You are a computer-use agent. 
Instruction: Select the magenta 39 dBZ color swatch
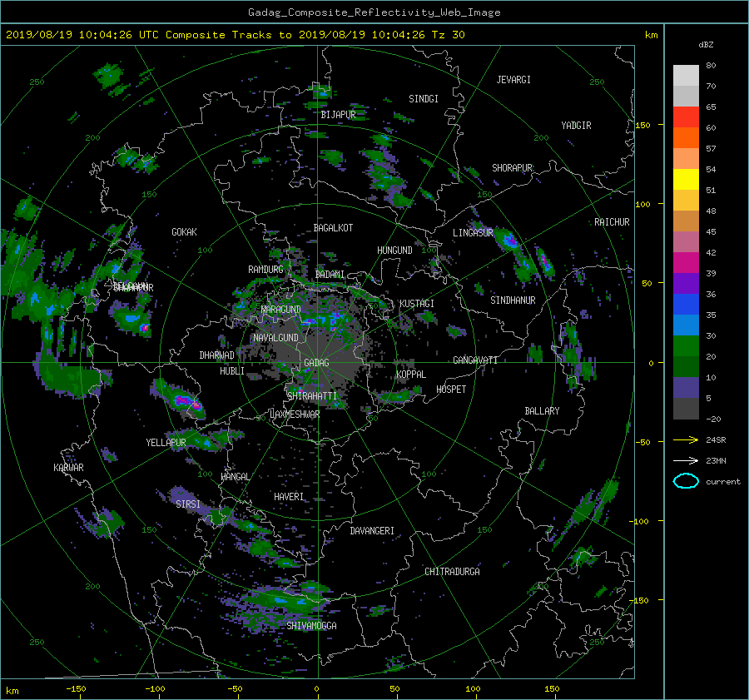(686, 263)
